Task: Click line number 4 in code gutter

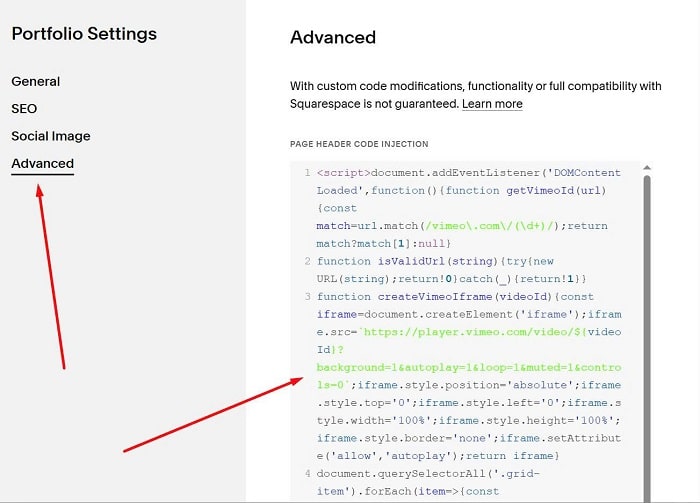Action: click(307, 473)
